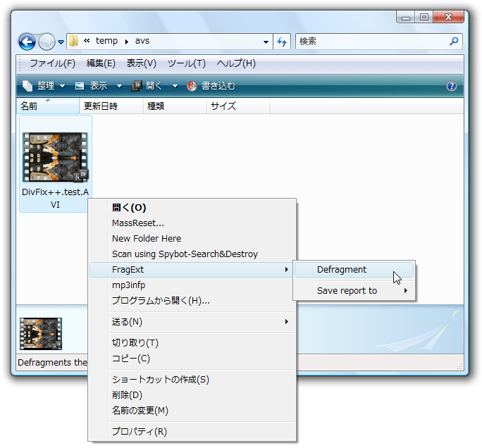
Task: Open the 編集(E) menu
Action: pos(101,63)
